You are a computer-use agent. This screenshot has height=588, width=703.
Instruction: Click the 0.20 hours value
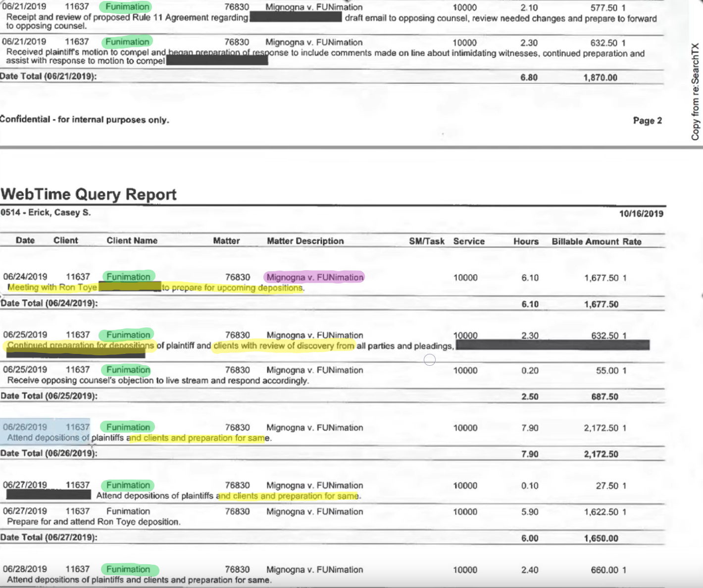coord(530,370)
